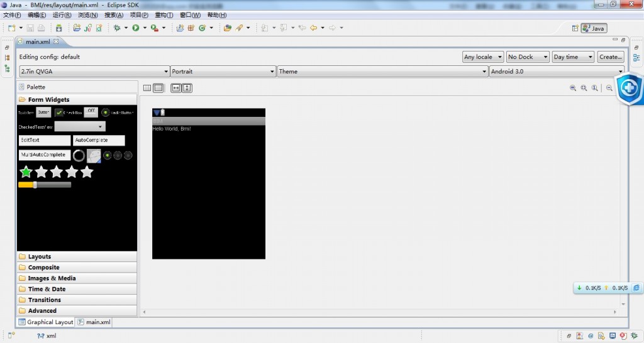Click the Spinner widget in palette

(80, 126)
